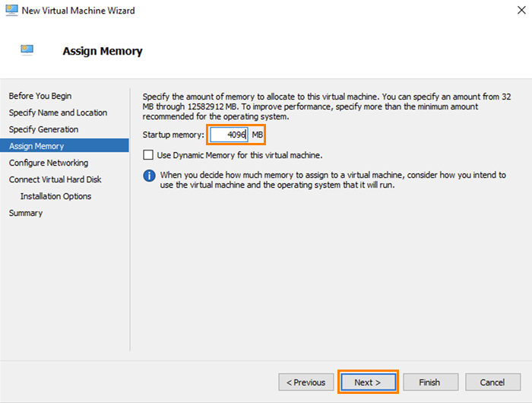Go to the Before You Begin step
The width and height of the screenshot is (532, 403).
tap(40, 96)
